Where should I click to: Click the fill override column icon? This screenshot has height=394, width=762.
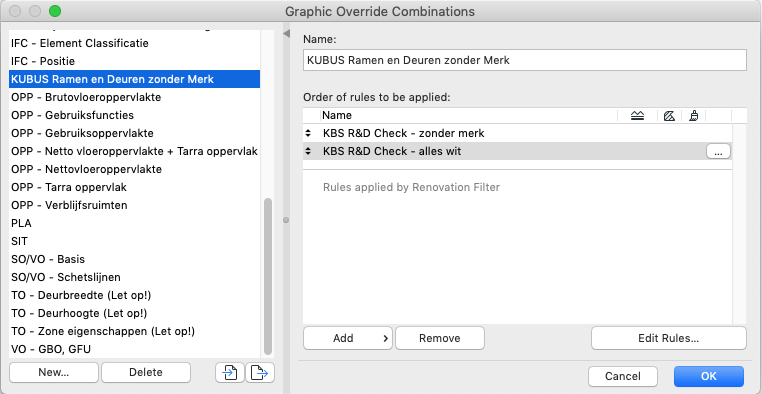click(x=669, y=116)
